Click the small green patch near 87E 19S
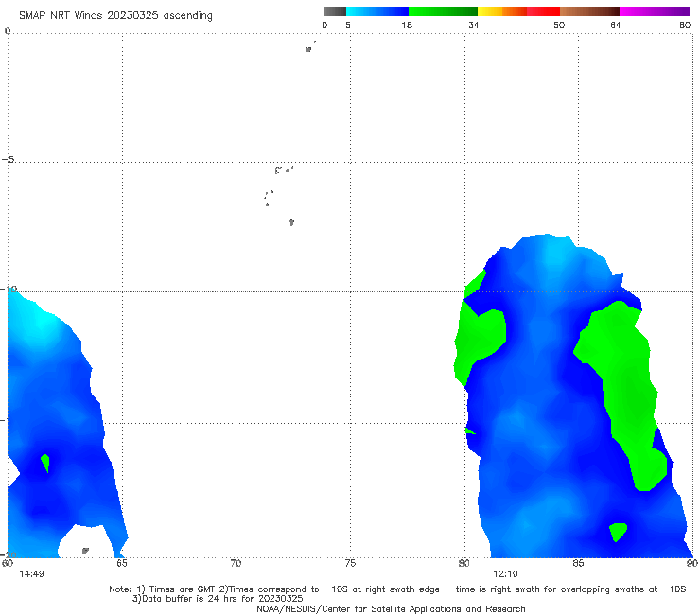Screen dimensions: 700x615 [619, 532]
